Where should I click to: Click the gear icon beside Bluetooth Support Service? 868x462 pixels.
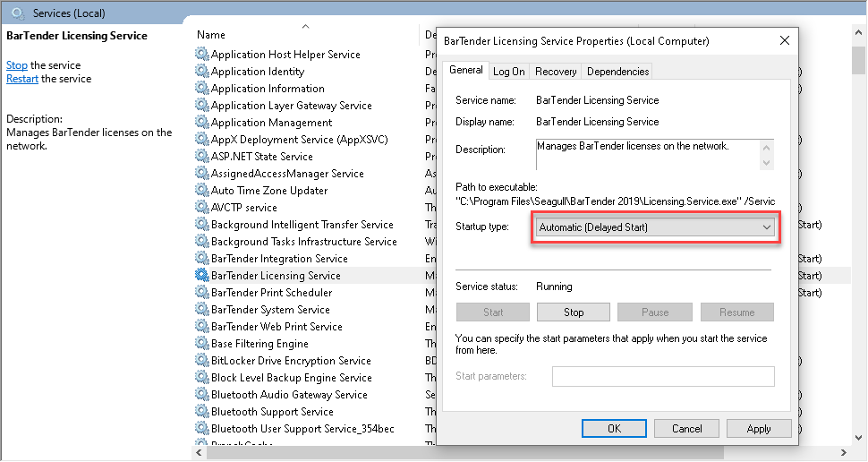coord(201,412)
